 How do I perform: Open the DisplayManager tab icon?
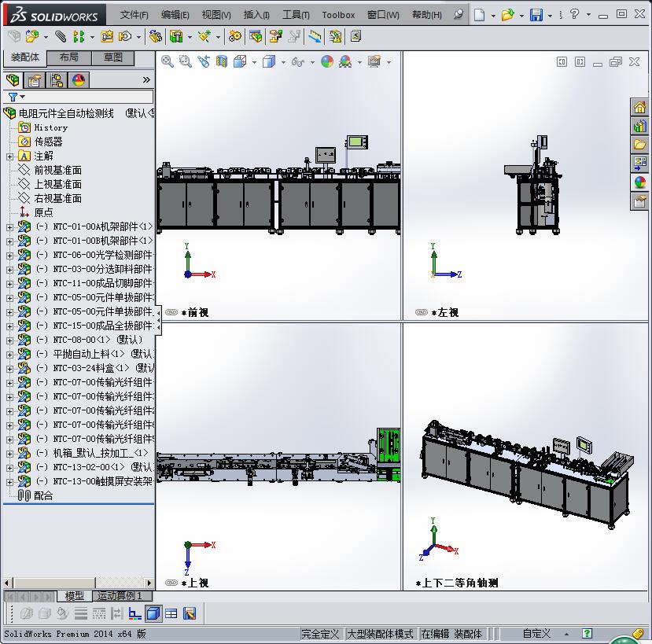click(79, 80)
